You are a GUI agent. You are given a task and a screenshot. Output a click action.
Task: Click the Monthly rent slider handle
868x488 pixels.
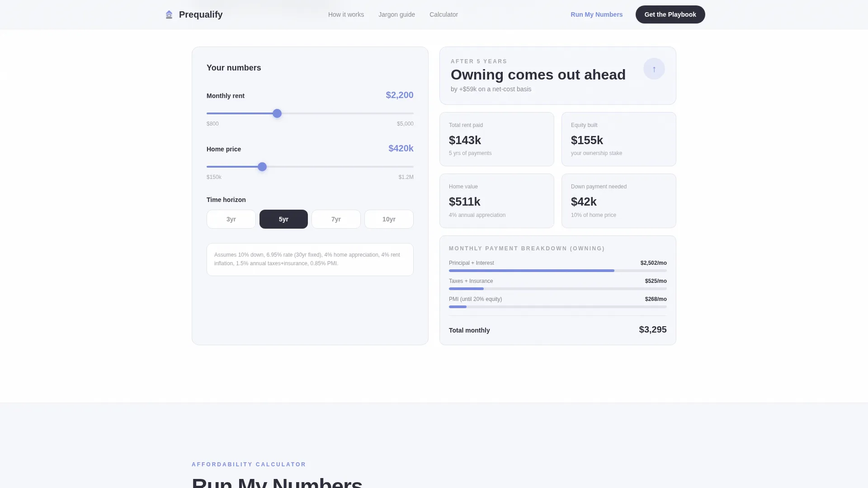click(277, 113)
